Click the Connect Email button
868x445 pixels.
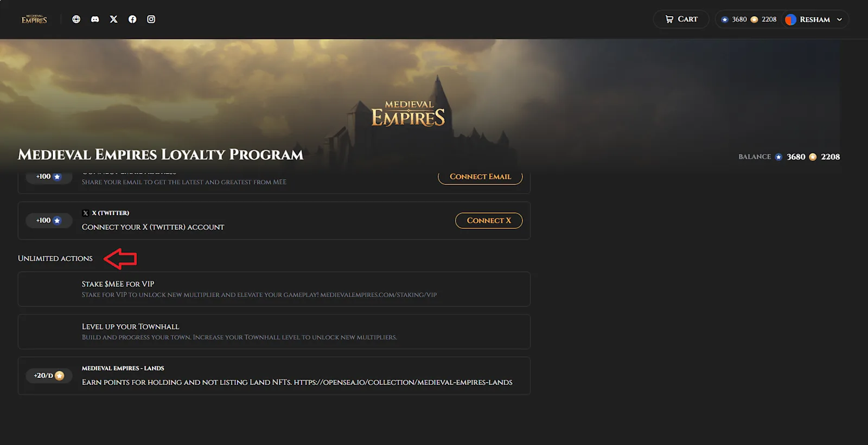click(x=480, y=177)
